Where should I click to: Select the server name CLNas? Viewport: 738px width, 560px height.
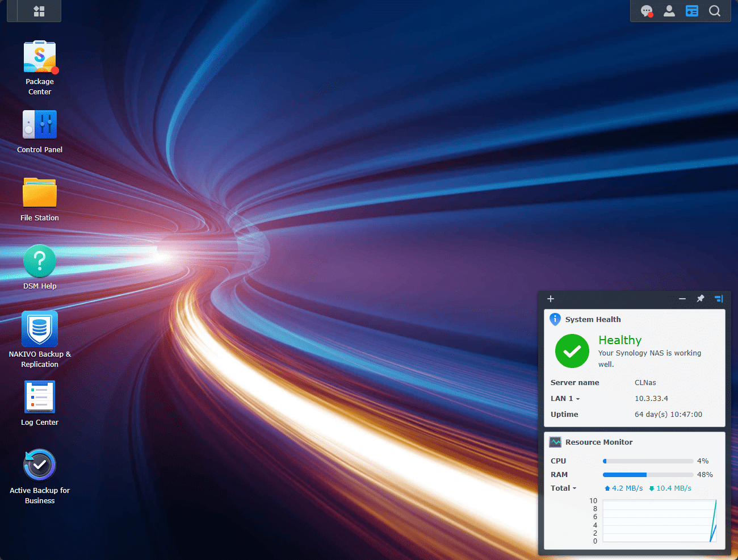tap(645, 383)
